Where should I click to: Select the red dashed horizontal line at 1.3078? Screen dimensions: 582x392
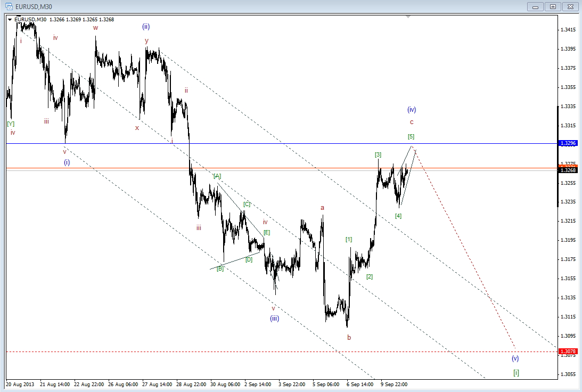[282, 352]
